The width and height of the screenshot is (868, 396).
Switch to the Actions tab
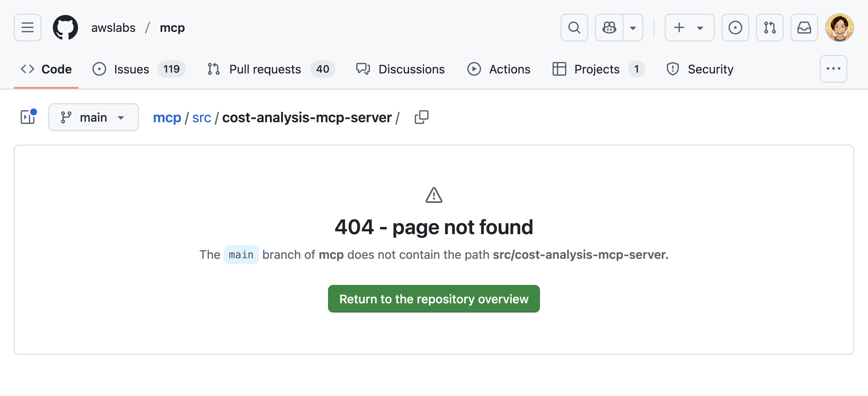[499, 69]
